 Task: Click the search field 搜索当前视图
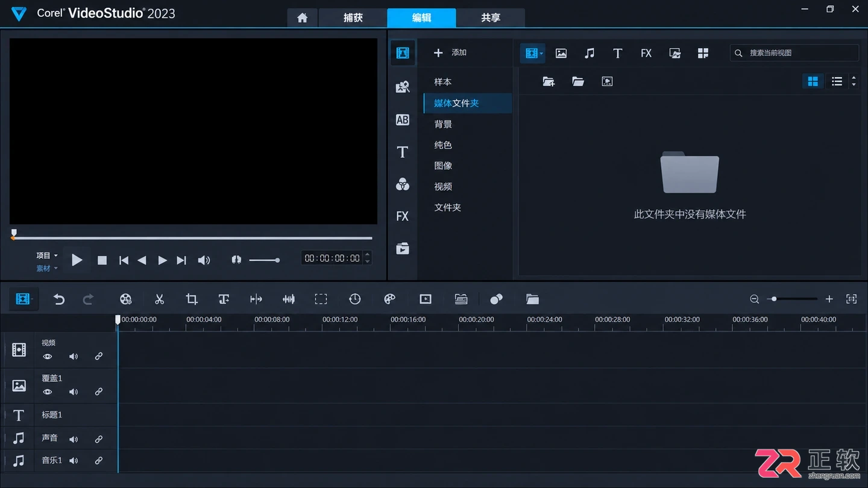[794, 53]
